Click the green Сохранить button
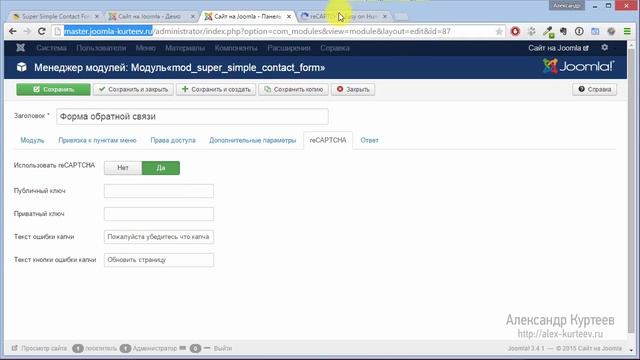640x360 pixels. [53, 89]
